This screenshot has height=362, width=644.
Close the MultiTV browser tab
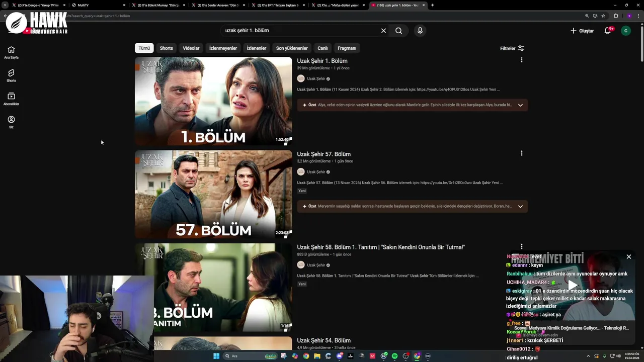(x=124, y=5)
